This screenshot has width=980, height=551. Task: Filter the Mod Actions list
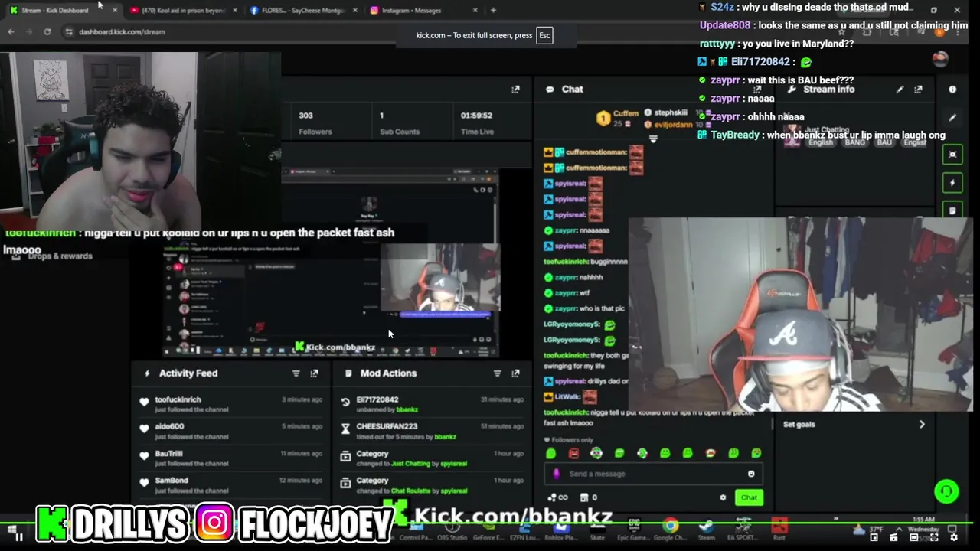point(497,373)
